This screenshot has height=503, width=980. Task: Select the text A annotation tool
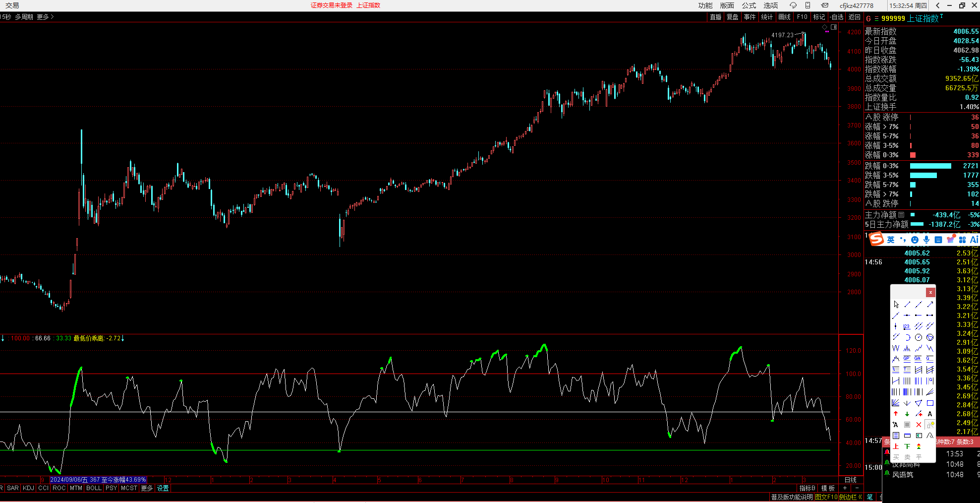pos(930,414)
